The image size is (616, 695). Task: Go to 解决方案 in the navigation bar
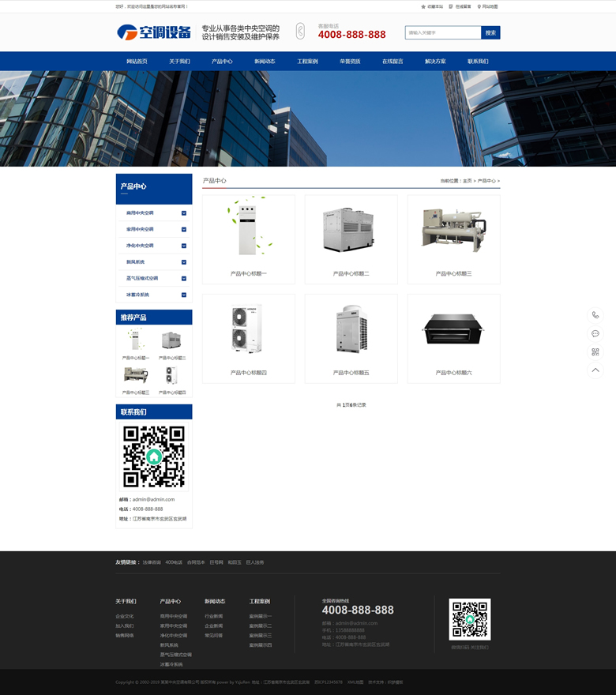click(x=435, y=62)
